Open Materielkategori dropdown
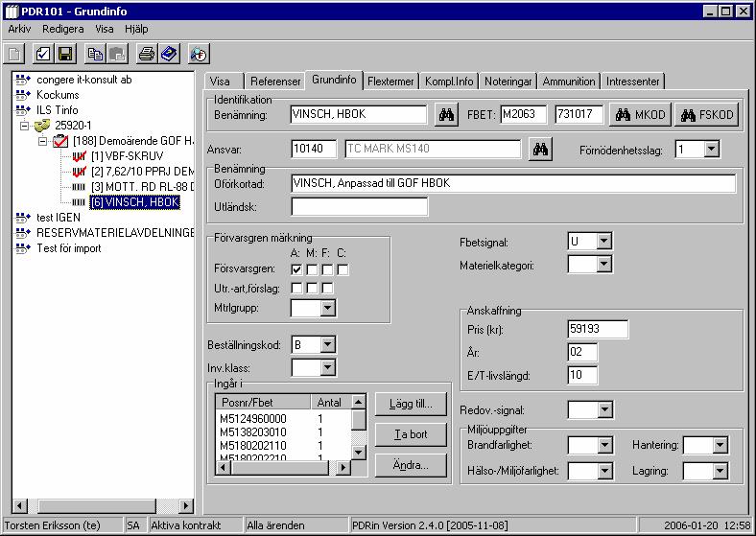 (x=603, y=264)
